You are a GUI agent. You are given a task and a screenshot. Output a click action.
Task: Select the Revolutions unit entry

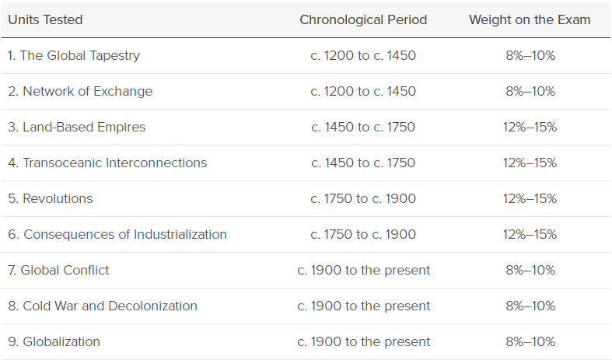pos(51,198)
